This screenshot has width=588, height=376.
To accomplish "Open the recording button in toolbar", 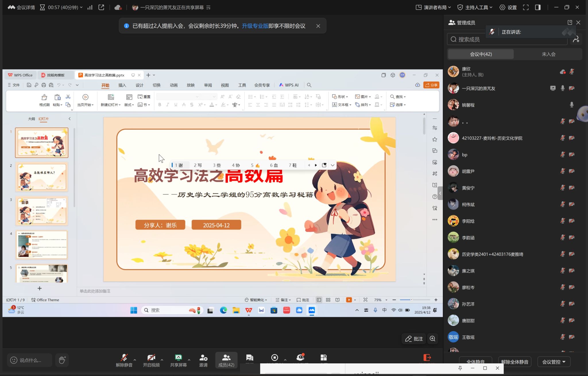I will coord(274,358).
